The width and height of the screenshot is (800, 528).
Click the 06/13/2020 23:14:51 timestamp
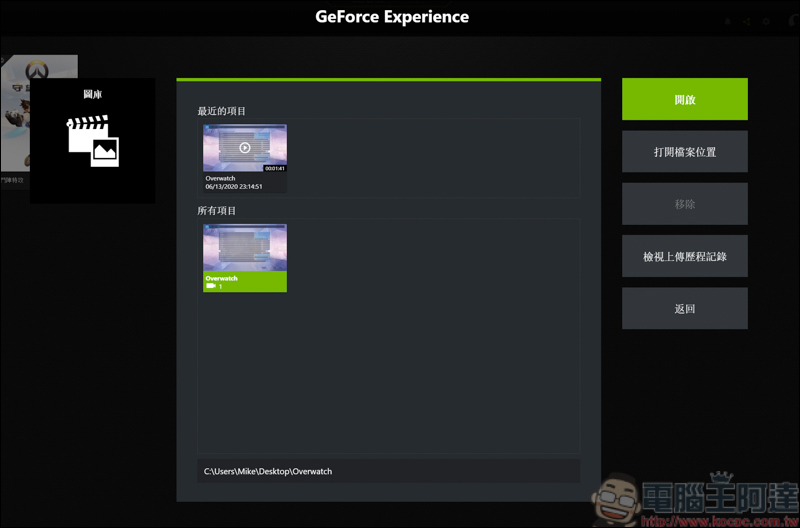[234, 187]
